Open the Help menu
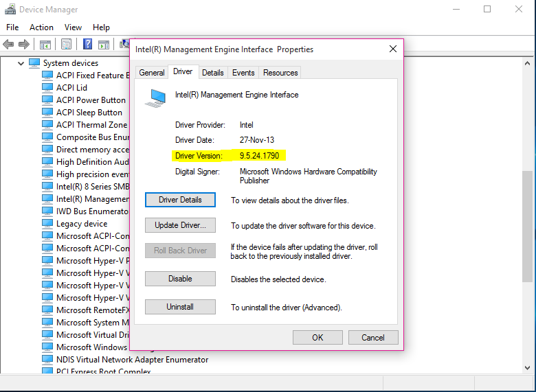 (101, 27)
